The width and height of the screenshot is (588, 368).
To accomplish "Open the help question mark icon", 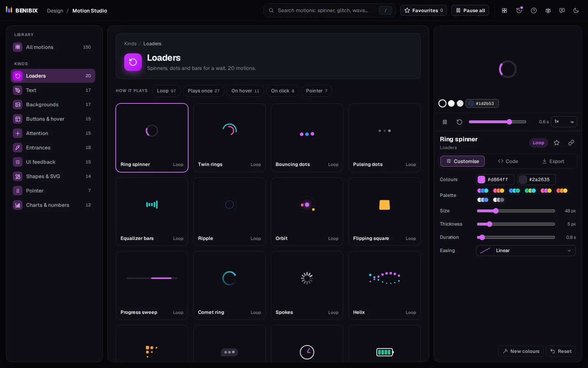I will [534, 10].
